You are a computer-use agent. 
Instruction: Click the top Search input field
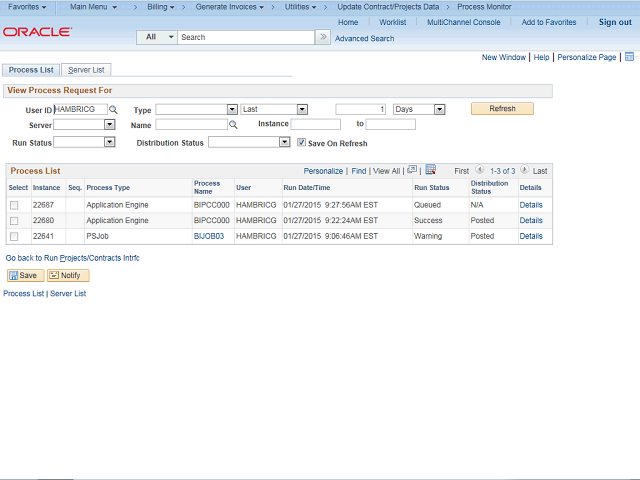pos(246,37)
